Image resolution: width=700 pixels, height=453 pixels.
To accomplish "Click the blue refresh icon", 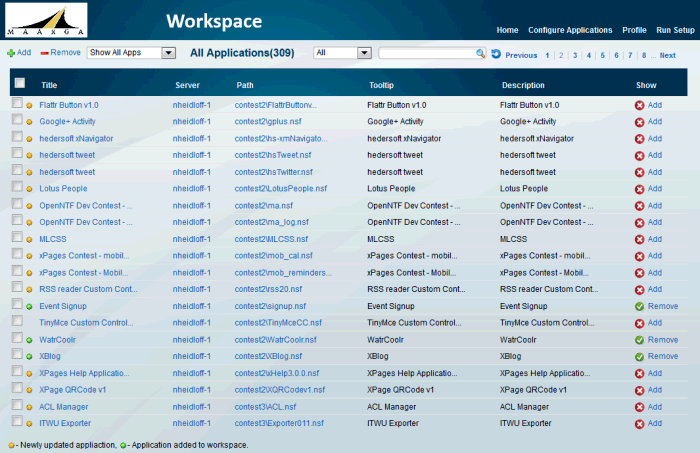I will point(496,54).
